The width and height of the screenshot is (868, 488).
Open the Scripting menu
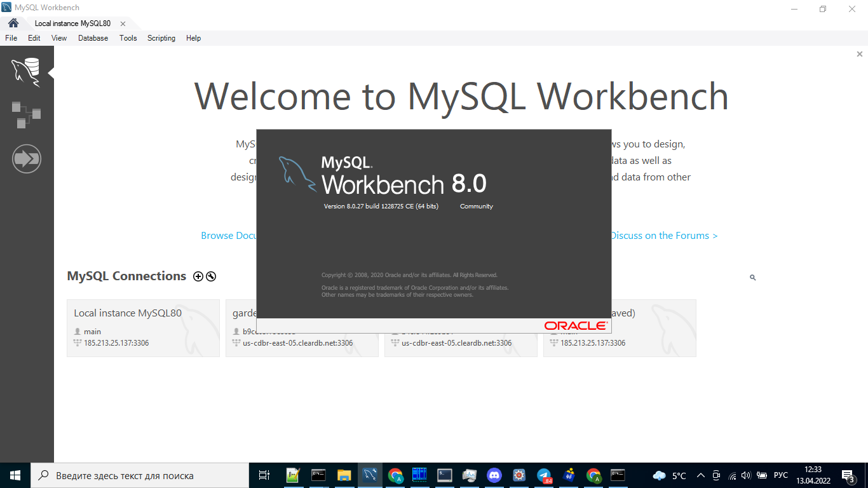coord(161,38)
